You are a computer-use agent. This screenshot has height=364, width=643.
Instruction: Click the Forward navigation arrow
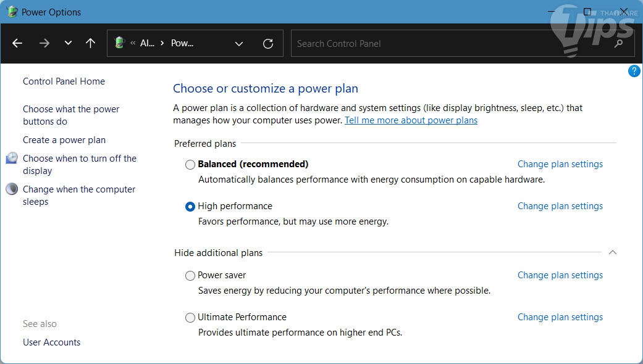click(44, 43)
